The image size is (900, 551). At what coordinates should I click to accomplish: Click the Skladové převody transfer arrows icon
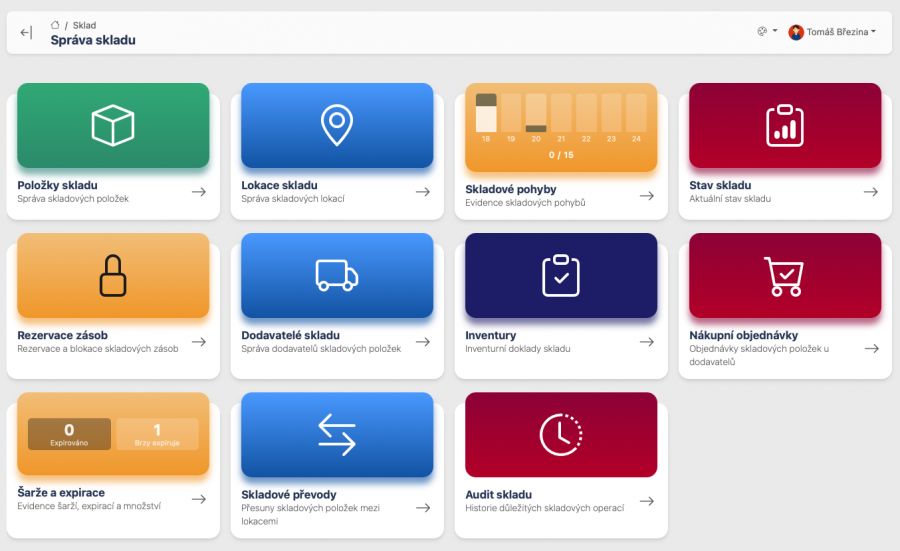tap(337, 434)
